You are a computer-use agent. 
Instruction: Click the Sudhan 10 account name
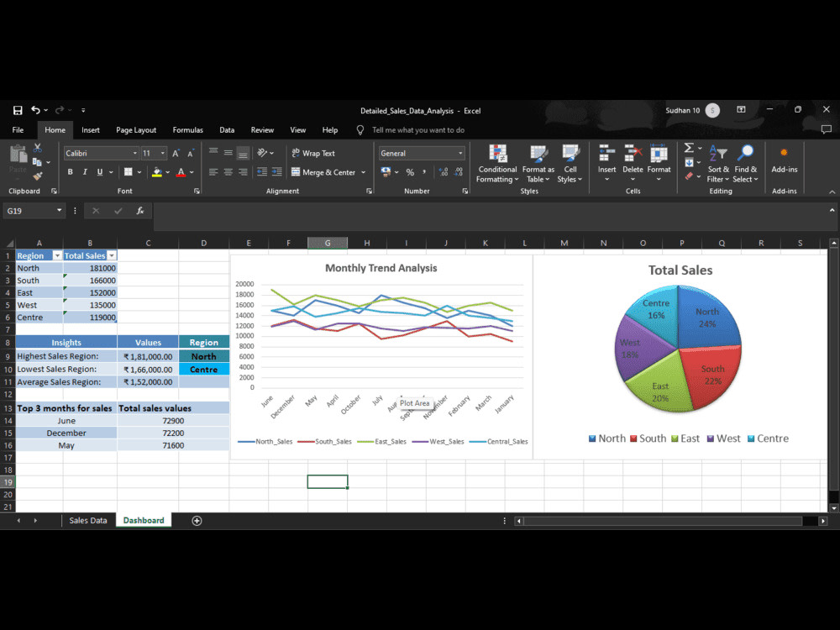tap(682, 110)
